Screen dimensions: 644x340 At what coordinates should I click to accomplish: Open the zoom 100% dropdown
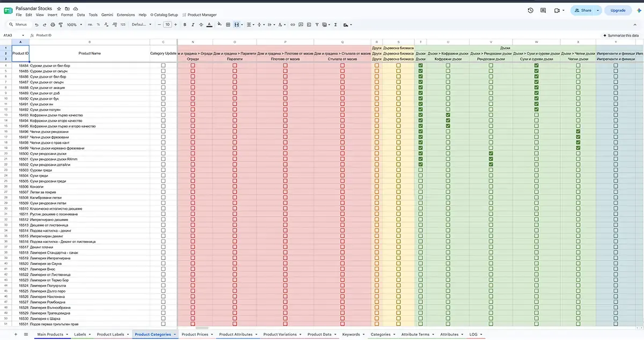[74, 25]
